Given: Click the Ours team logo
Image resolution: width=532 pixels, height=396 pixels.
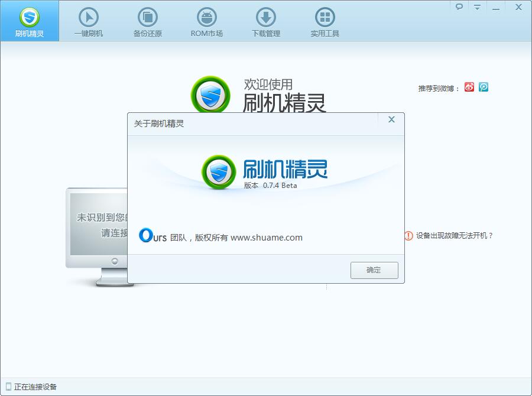Looking at the screenshot, I should click(153, 235).
